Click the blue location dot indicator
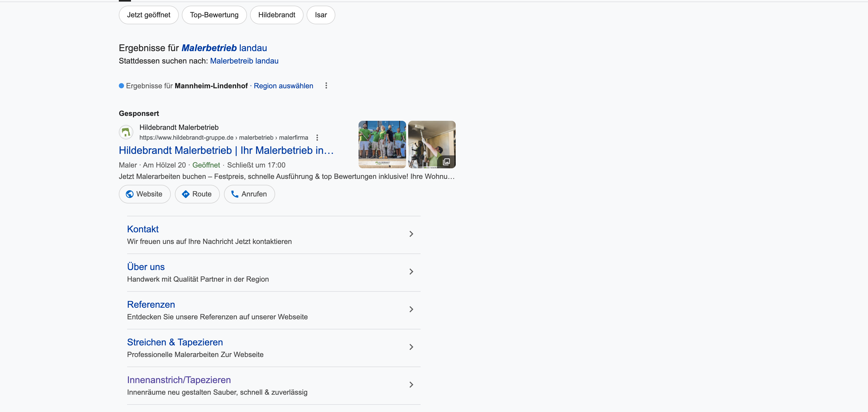 pyautogui.click(x=121, y=86)
